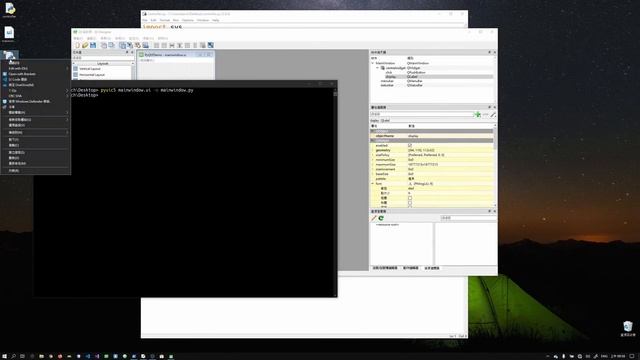Viewport: 640px width, 360px height.
Task: Toggle the second checkbox under font properties
Action: click(x=410, y=202)
